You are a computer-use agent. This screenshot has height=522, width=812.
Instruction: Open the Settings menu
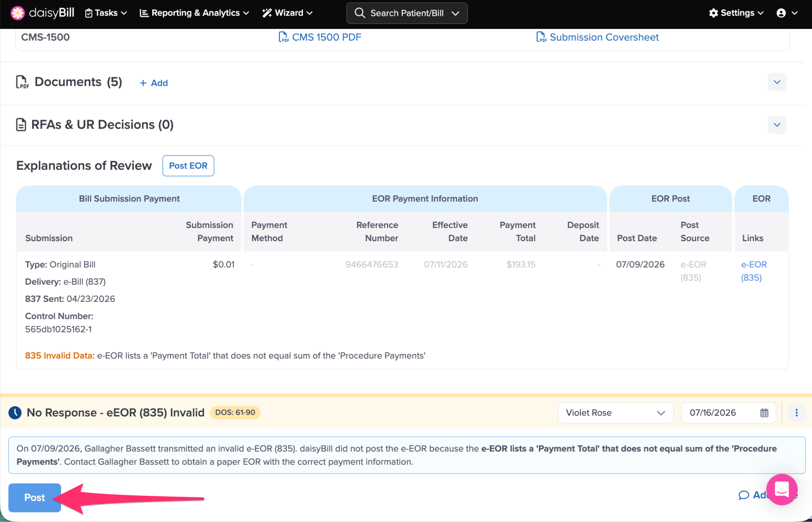coord(736,13)
